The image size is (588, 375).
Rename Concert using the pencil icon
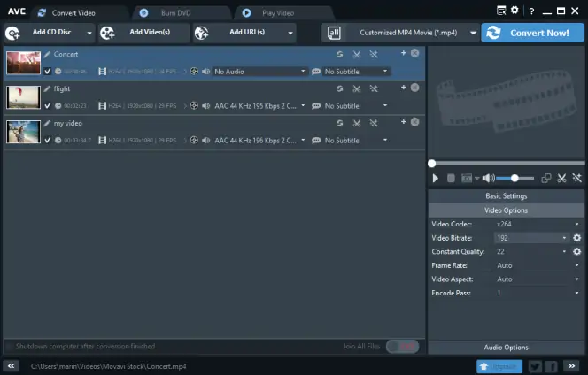(x=47, y=55)
